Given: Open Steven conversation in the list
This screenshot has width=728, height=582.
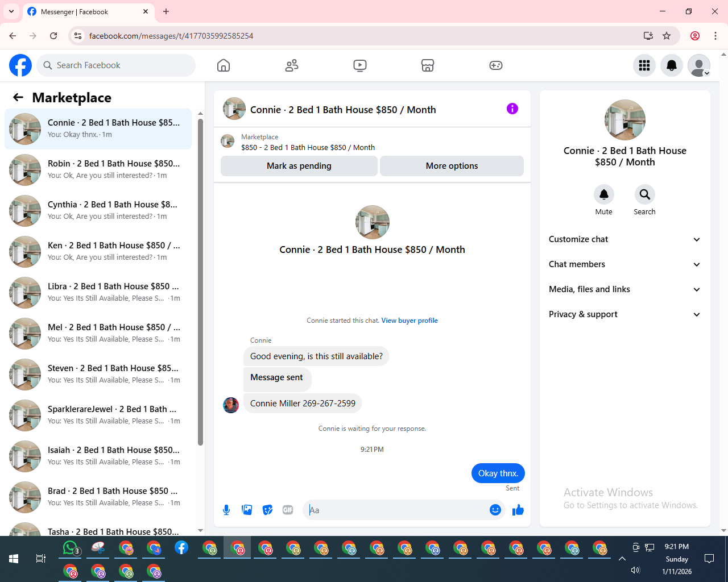Looking at the screenshot, I should (x=98, y=375).
